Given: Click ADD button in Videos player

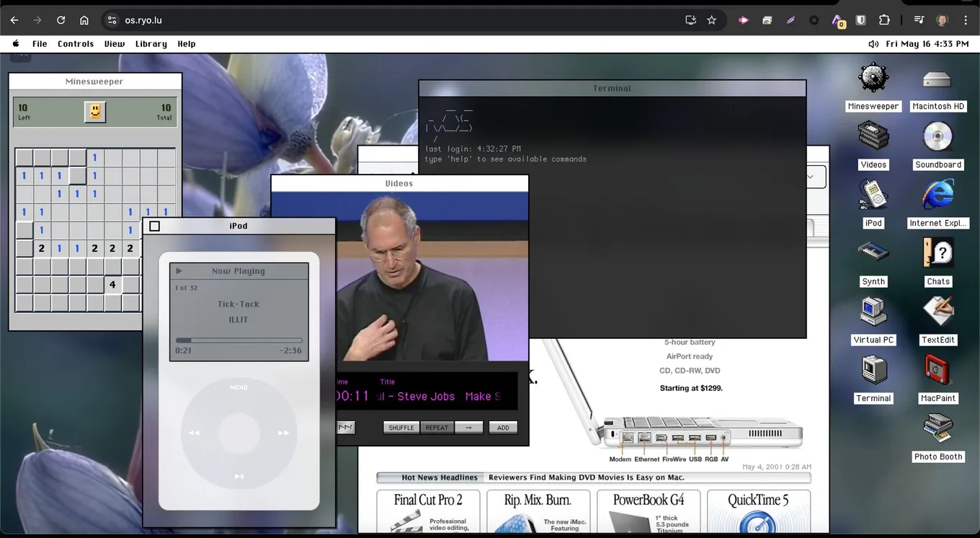Looking at the screenshot, I should point(503,428).
